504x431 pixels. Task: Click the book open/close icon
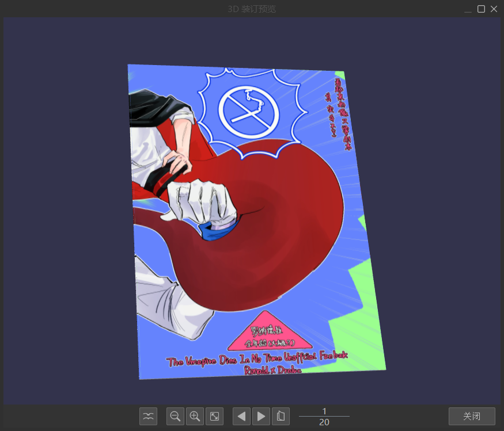pos(281,416)
